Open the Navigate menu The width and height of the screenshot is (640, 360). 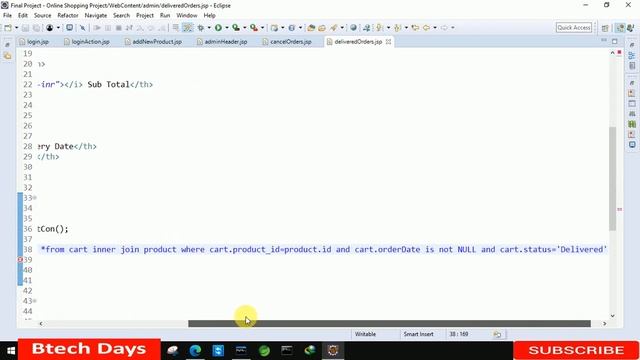coord(96,16)
